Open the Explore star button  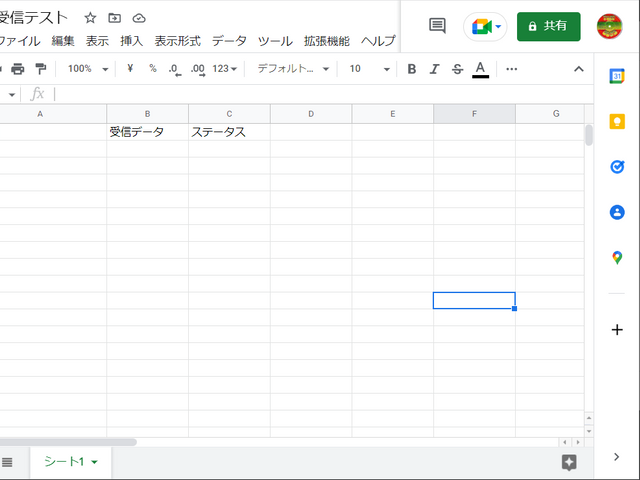click(x=569, y=462)
